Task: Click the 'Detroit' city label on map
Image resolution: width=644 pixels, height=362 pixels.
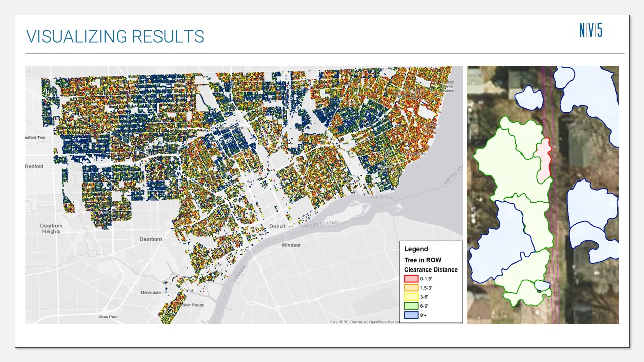Action: [277, 227]
